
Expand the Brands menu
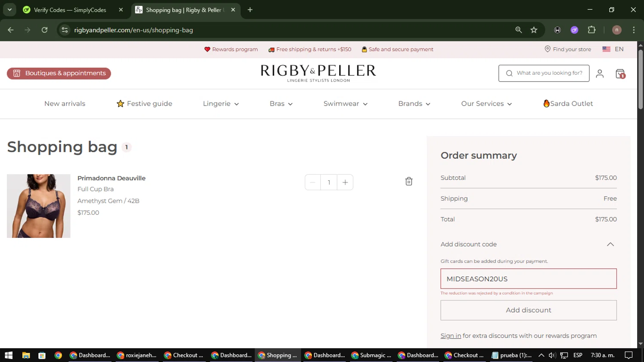tap(414, 103)
